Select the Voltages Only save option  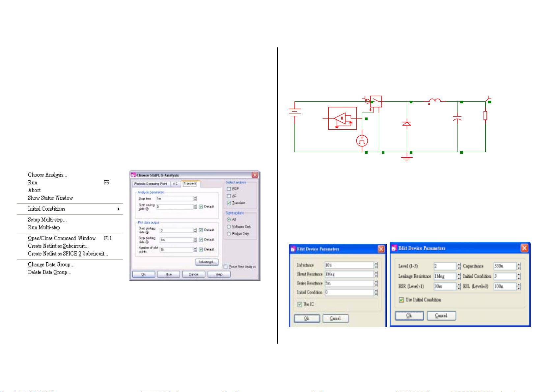[229, 227]
